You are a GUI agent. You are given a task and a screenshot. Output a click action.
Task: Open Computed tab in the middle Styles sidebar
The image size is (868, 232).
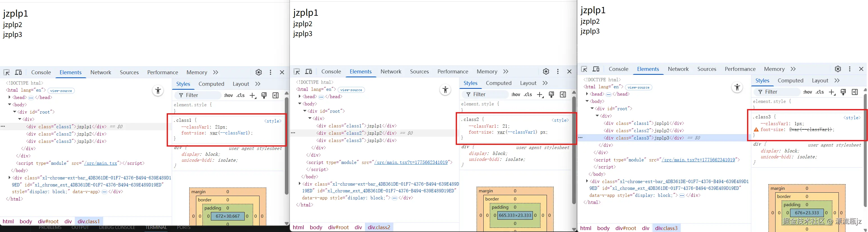pyautogui.click(x=498, y=83)
